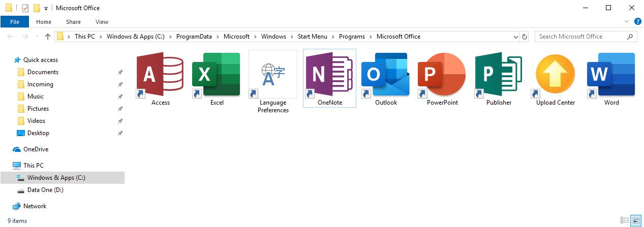Click the Back navigation arrow
Image resolution: width=644 pixels, height=227 pixels.
(x=11, y=37)
